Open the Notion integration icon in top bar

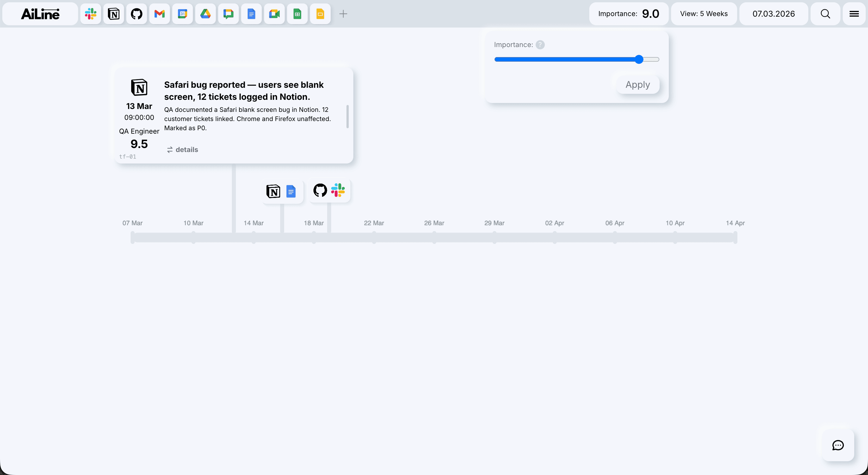tap(114, 14)
